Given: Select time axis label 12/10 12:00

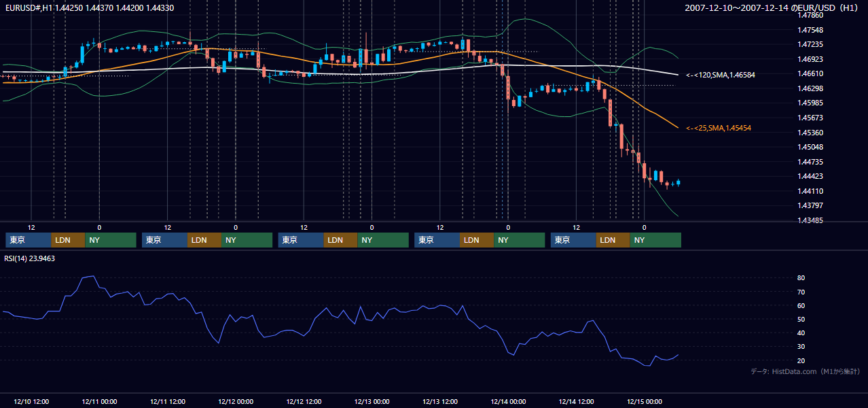Looking at the screenshot, I should point(31,401).
